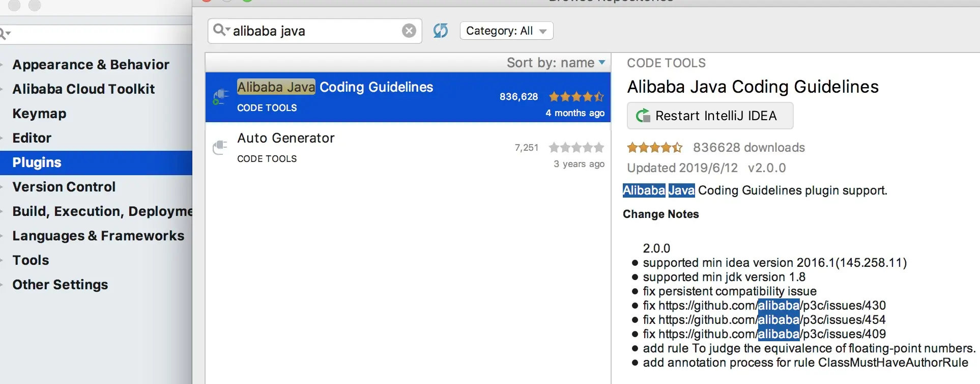Click the settings sidebar search icon
The width and height of the screenshot is (980, 384).
pyautogui.click(x=5, y=34)
